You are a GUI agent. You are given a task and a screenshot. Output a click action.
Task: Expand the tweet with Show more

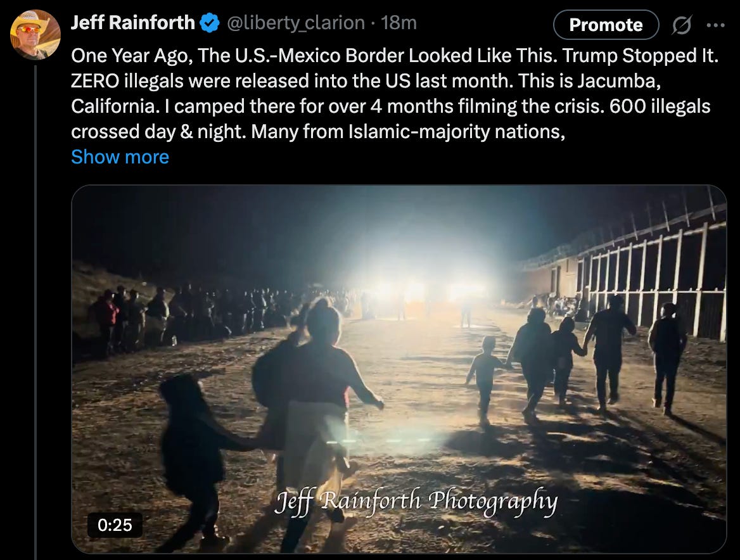coord(120,157)
